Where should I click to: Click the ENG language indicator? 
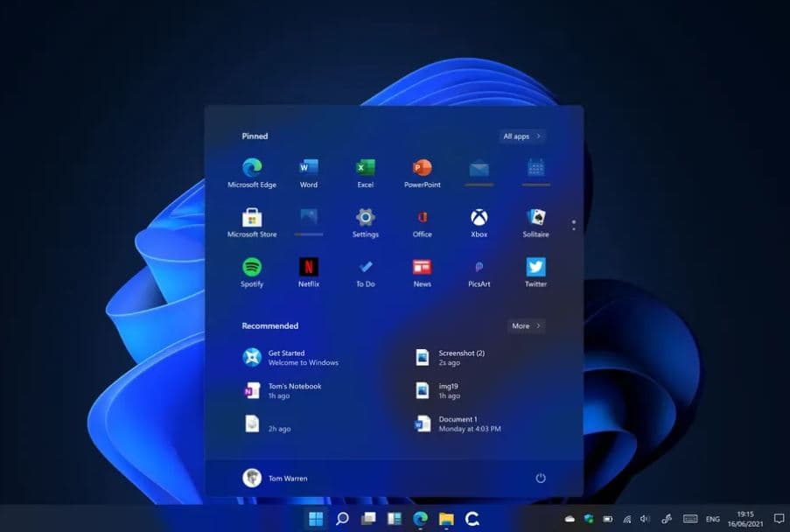pos(713,519)
